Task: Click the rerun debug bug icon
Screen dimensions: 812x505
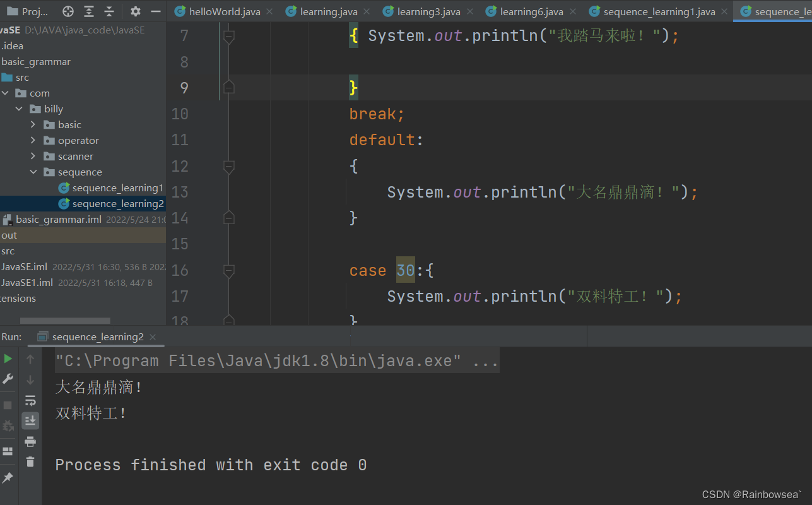Action: pos(8,426)
